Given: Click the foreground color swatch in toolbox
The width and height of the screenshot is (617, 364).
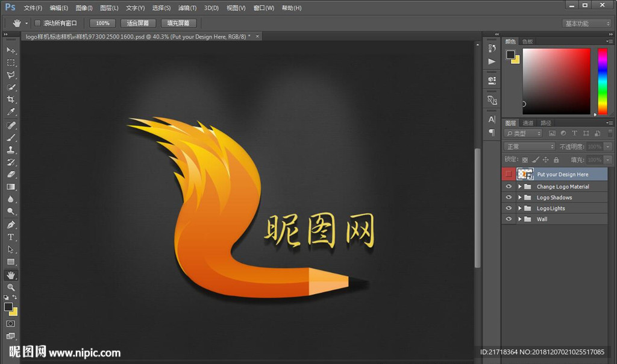Looking at the screenshot, I should [x=8, y=307].
